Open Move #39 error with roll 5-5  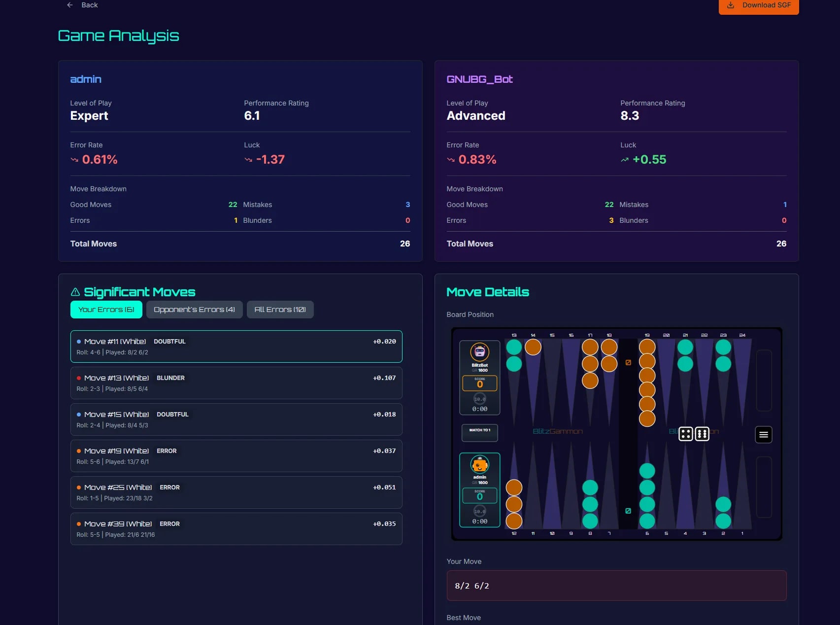pyautogui.click(x=236, y=529)
